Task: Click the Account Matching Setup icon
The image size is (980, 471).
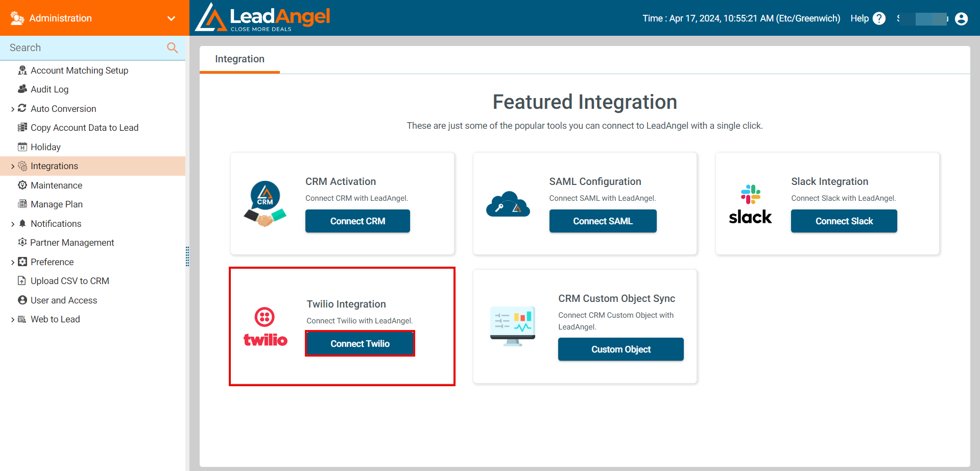Action: coord(22,70)
